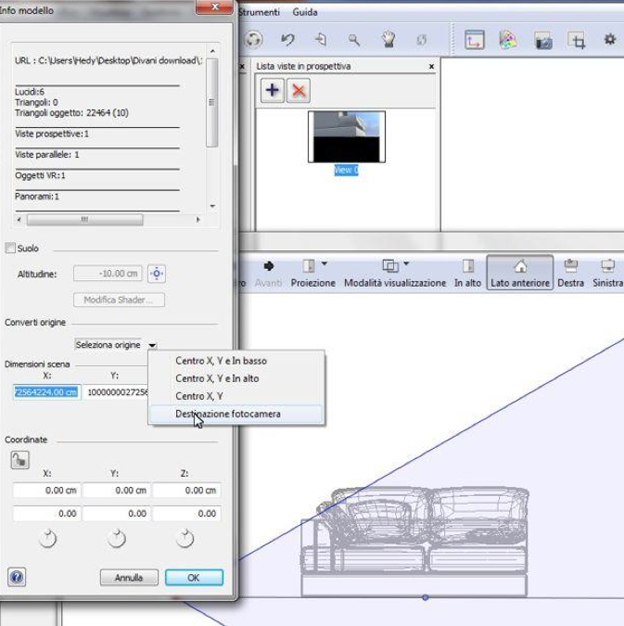The height and width of the screenshot is (626, 624).
Task: Delete perspective view with red X icon
Action: [297, 90]
